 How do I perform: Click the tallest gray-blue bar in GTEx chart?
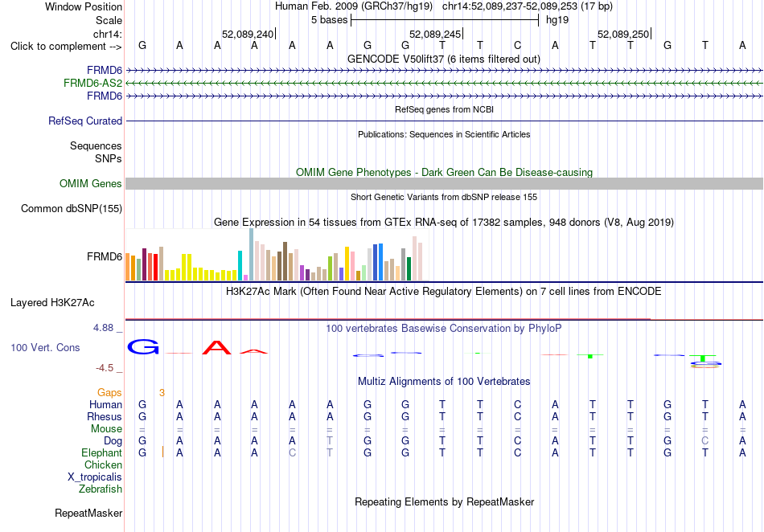[252, 254]
